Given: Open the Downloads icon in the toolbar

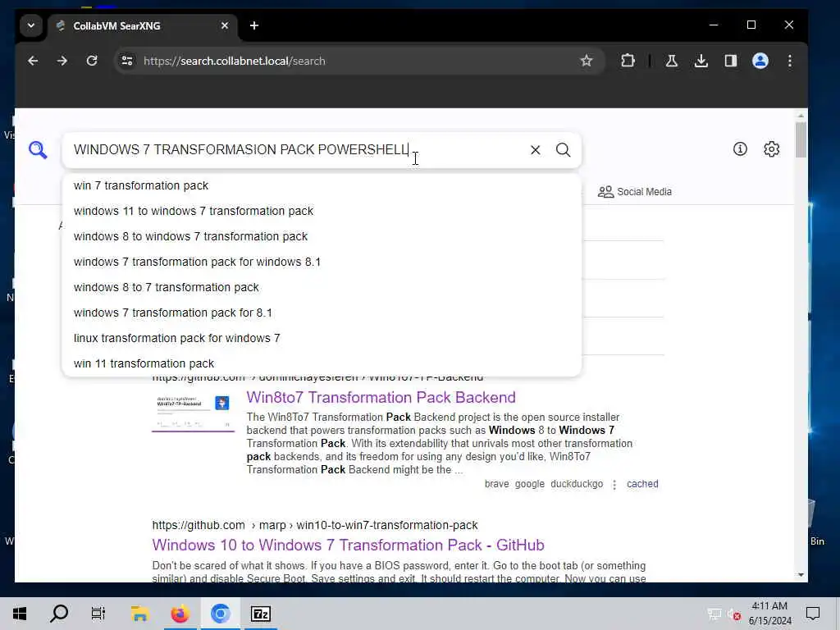Looking at the screenshot, I should point(701,61).
